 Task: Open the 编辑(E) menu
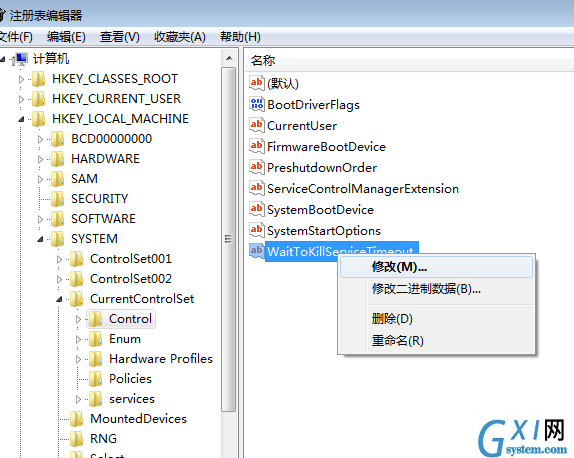[x=66, y=37]
